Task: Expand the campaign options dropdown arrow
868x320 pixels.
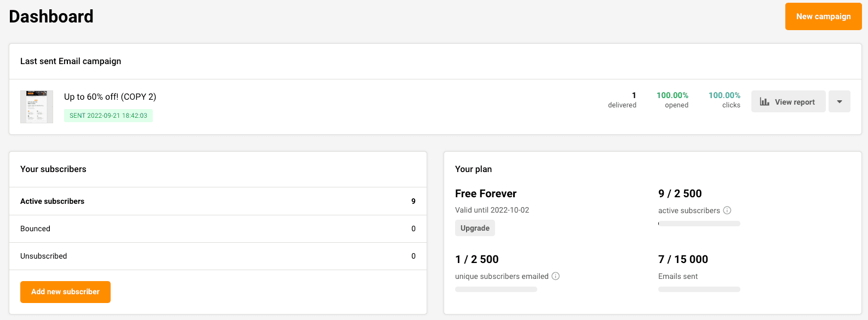Action: click(x=840, y=101)
